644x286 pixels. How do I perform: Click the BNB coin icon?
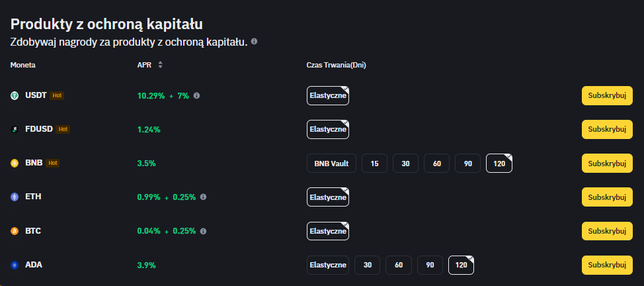[15, 163]
